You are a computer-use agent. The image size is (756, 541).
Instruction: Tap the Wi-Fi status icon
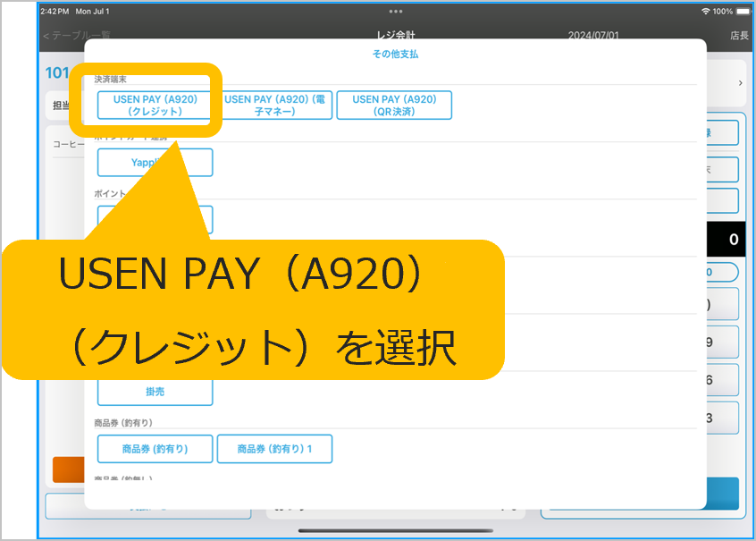(705, 11)
